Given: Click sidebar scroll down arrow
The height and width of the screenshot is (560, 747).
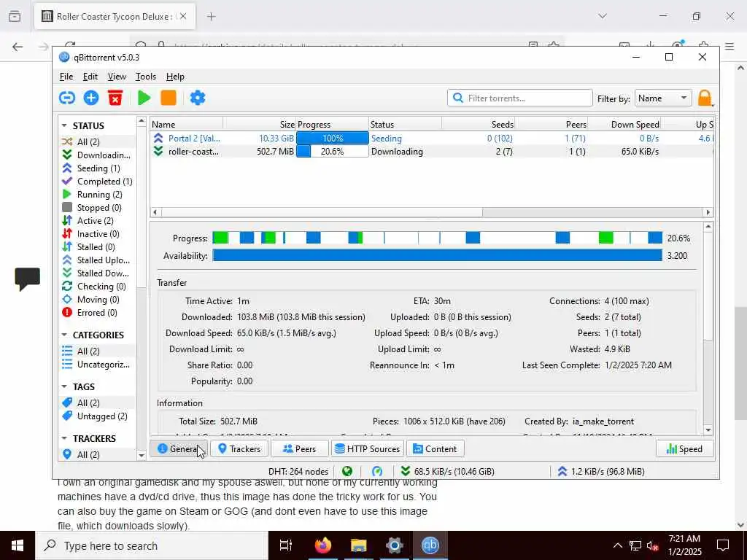Looking at the screenshot, I should tap(141, 456).
